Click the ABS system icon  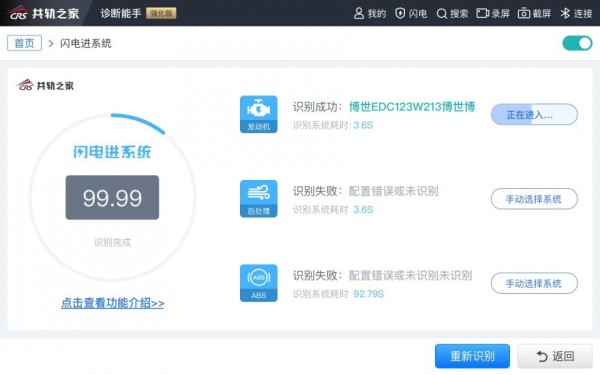tap(259, 283)
